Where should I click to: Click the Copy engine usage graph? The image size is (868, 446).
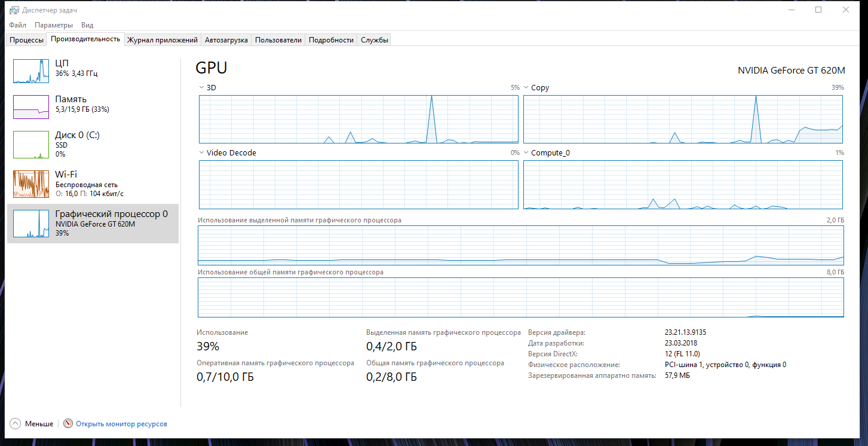(683, 119)
